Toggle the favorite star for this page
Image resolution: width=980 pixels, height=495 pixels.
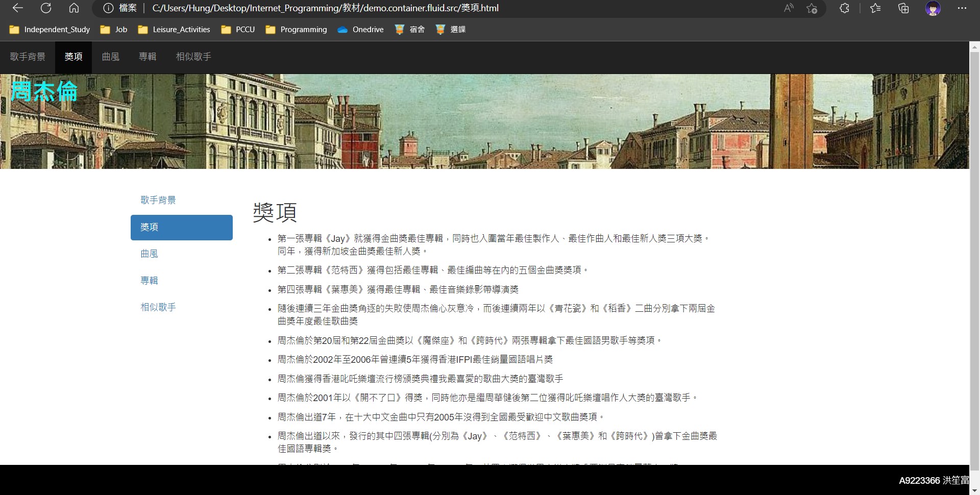[x=813, y=9]
